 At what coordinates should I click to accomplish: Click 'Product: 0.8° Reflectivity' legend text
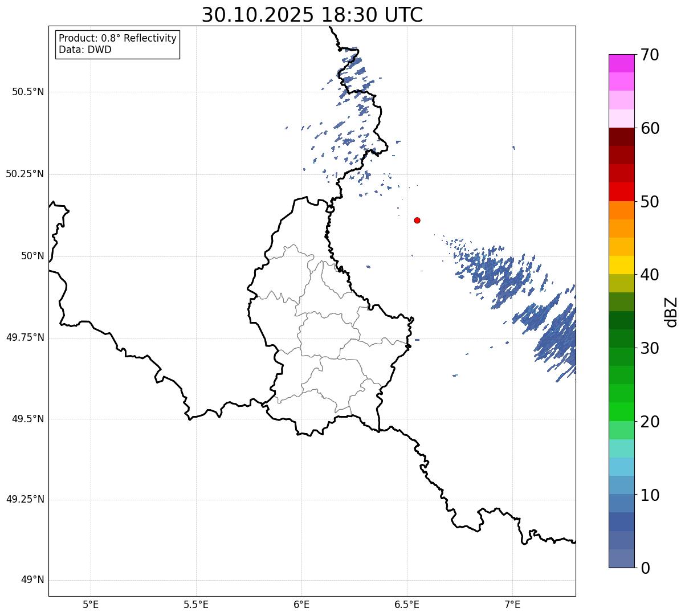(118, 38)
